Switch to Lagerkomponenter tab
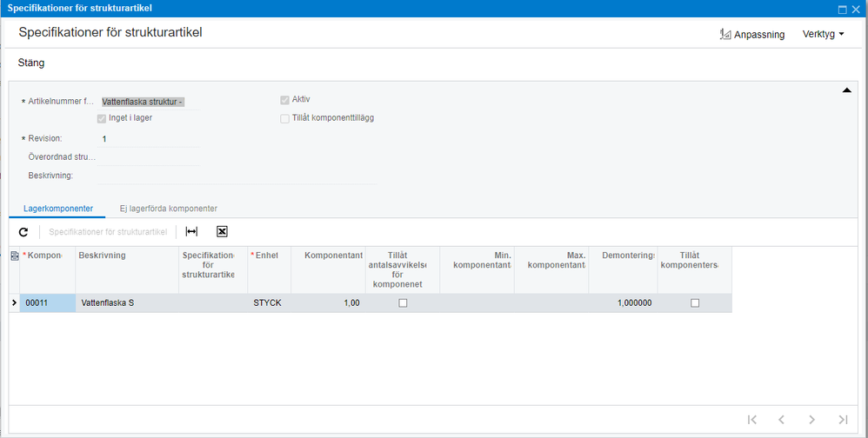The width and height of the screenshot is (868, 438). [x=58, y=209]
